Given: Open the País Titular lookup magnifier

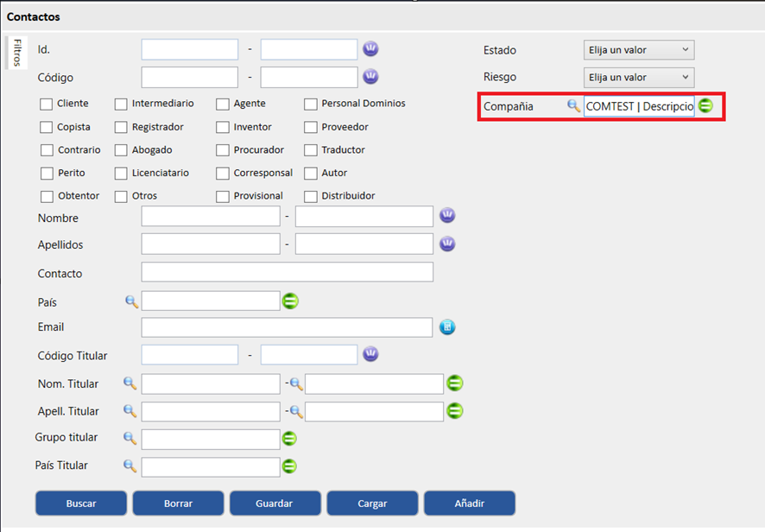Looking at the screenshot, I should 130,466.
